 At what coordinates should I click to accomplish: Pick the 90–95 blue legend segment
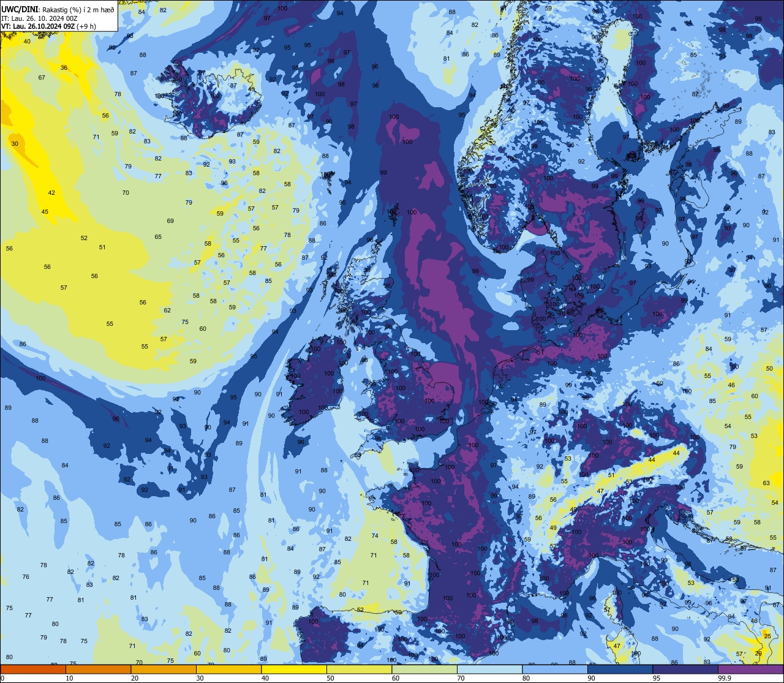(x=620, y=670)
